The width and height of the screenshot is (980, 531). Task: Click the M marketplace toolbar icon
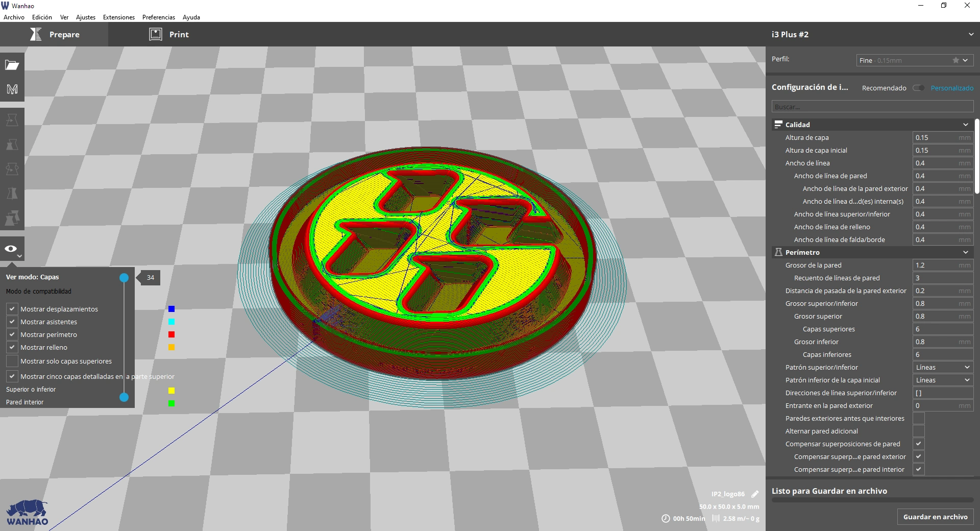[12, 89]
